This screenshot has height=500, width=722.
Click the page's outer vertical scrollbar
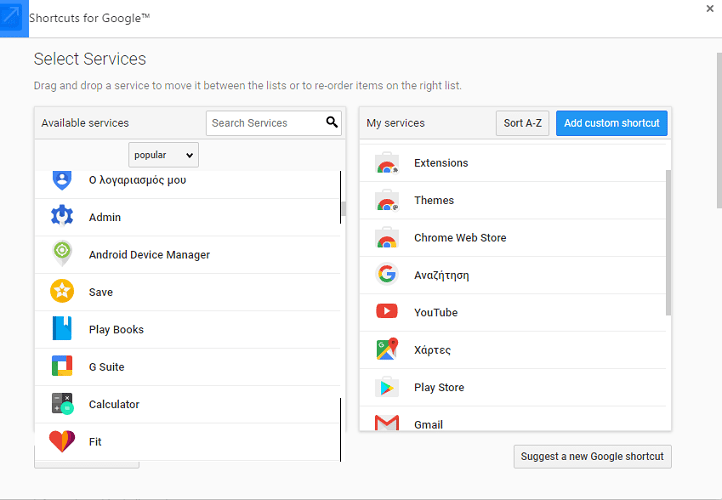(719, 130)
